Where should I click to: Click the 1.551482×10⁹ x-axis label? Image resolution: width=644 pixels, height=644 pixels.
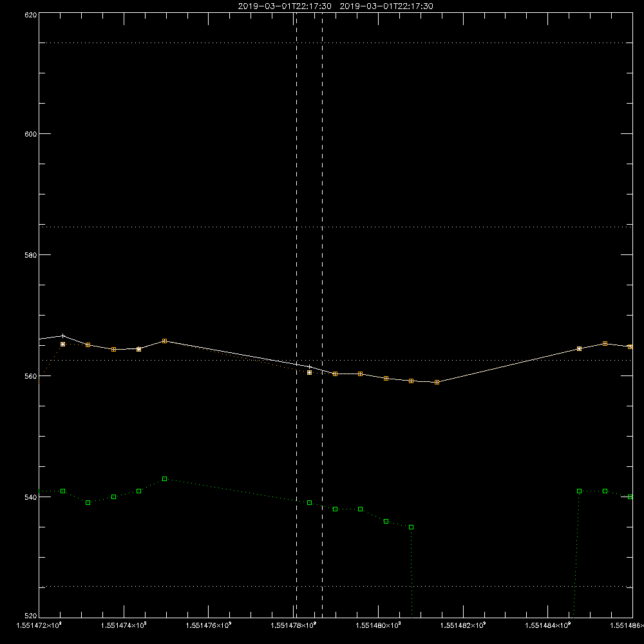coord(463,625)
